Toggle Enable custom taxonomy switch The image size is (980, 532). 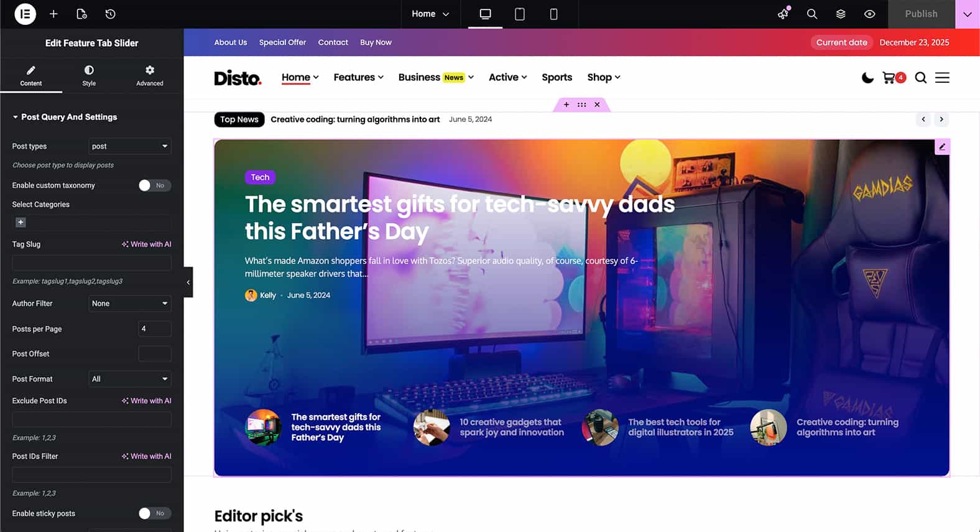pos(154,185)
